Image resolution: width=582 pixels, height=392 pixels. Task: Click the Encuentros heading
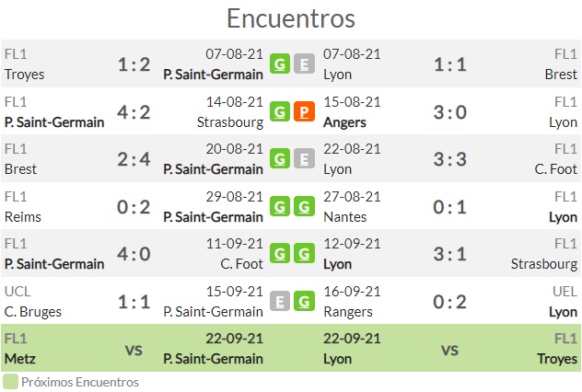pyautogui.click(x=291, y=18)
